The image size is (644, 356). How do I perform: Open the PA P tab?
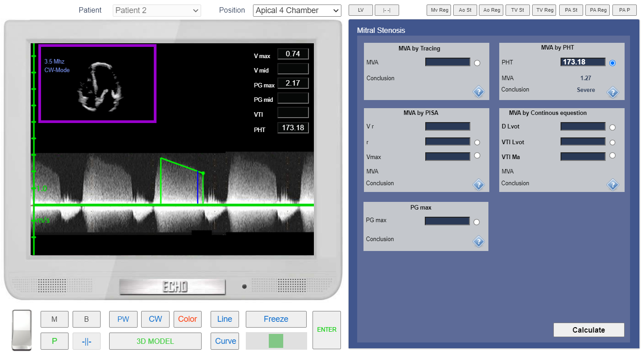[x=625, y=10]
